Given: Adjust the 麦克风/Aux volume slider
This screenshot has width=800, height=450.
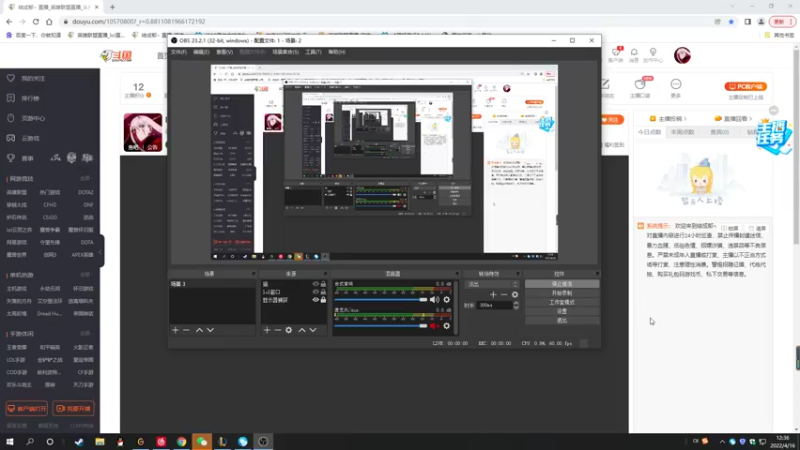Looking at the screenshot, I should coord(381,326).
